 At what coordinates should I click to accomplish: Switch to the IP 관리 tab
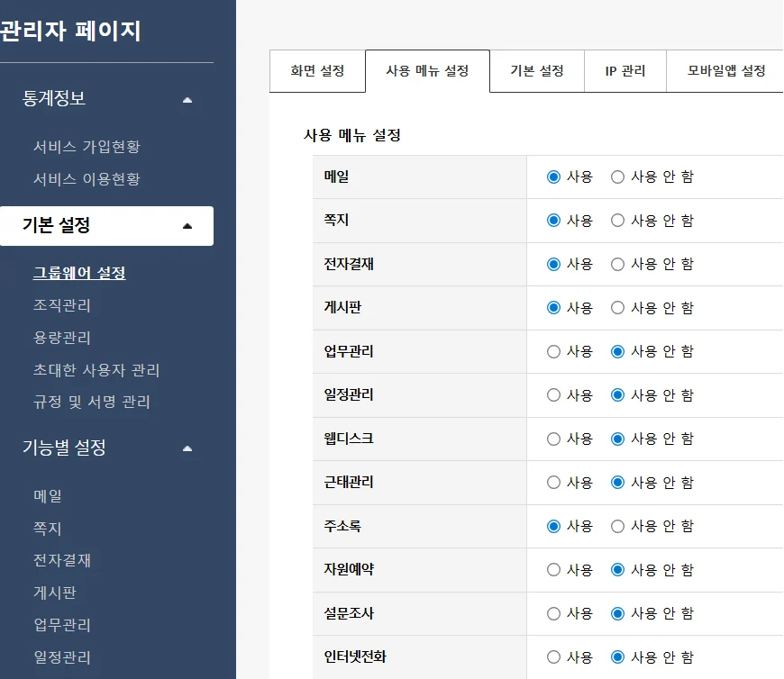tap(625, 71)
